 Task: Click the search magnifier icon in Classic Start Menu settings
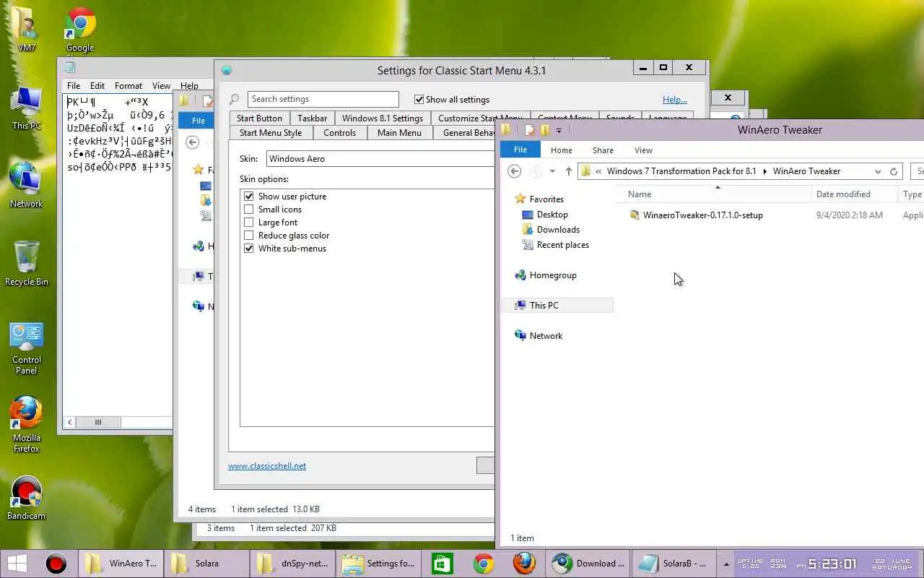(x=234, y=100)
